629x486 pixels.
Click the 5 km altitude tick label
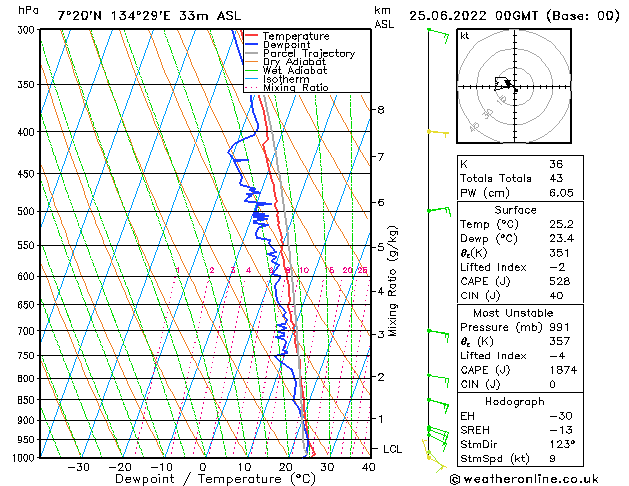(x=381, y=247)
